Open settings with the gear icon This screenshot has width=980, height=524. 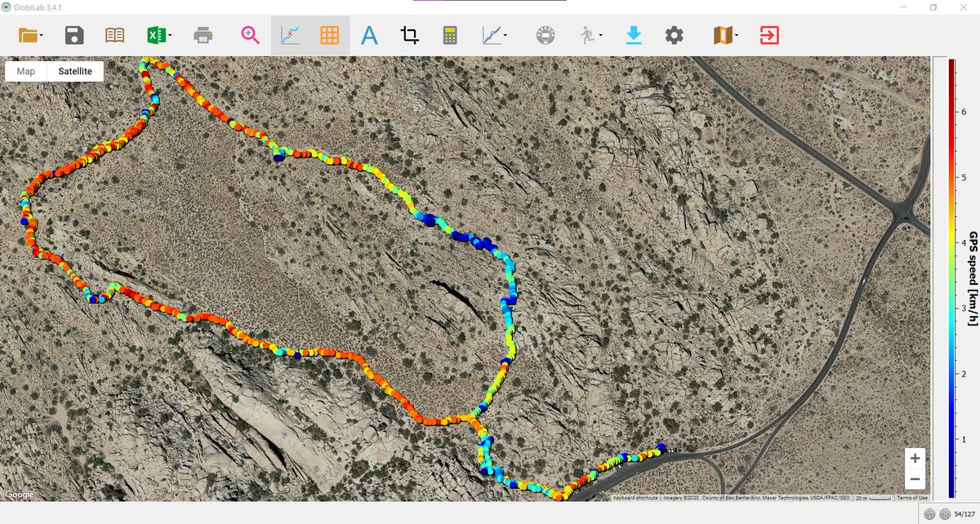tap(674, 35)
